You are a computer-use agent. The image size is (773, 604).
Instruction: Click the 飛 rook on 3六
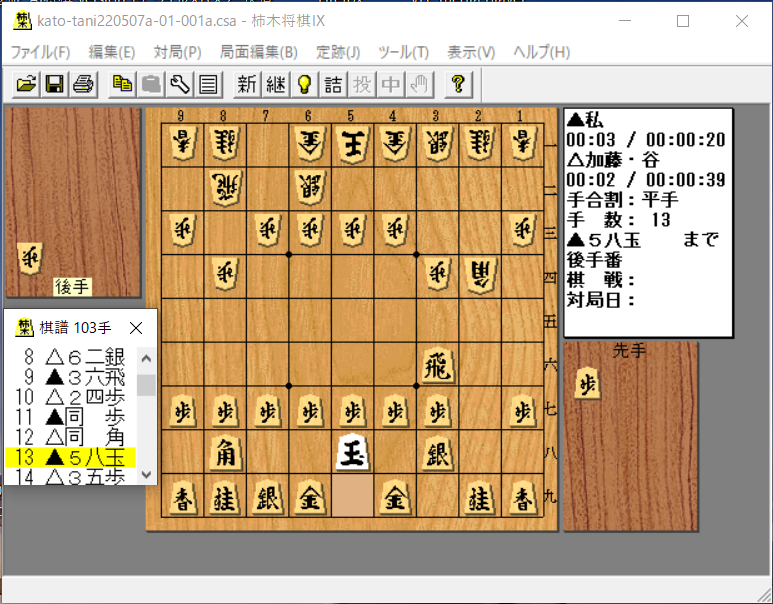(x=437, y=365)
